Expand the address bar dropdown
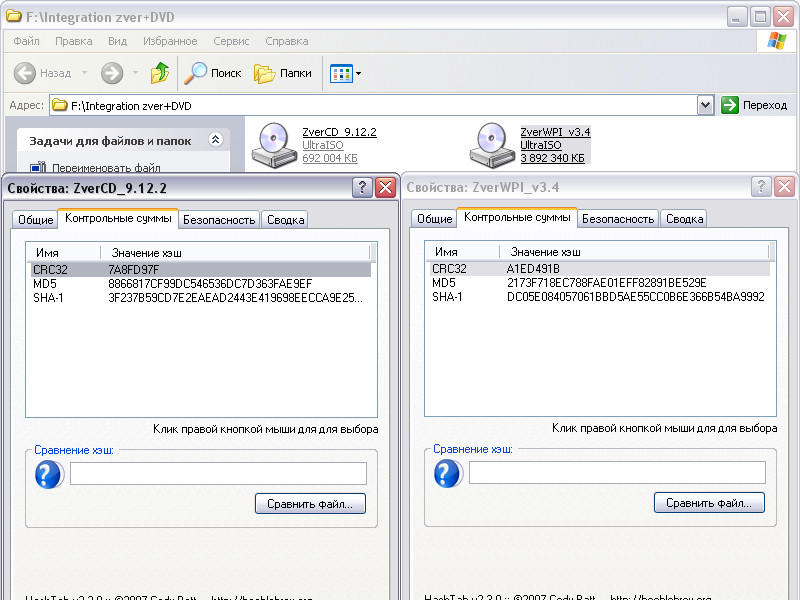 (x=705, y=105)
